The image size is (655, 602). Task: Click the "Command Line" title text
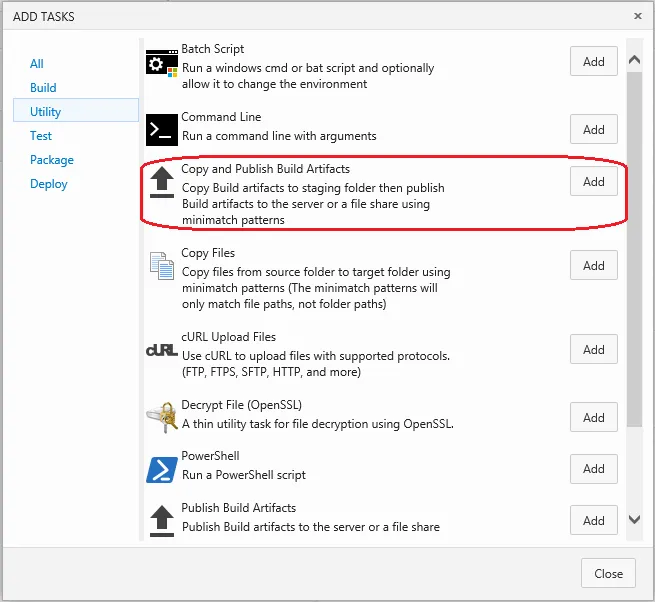tap(221, 117)
